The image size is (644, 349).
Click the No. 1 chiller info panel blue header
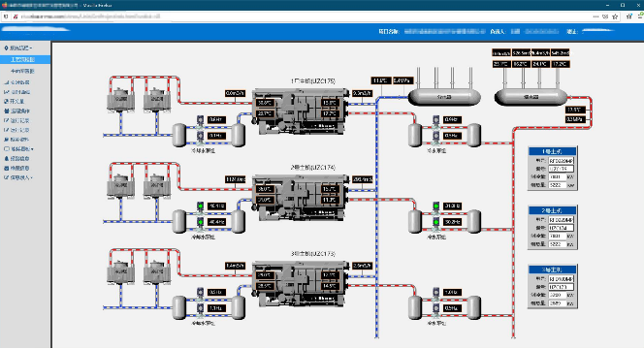pyautogui.click(x=552, y=151)
